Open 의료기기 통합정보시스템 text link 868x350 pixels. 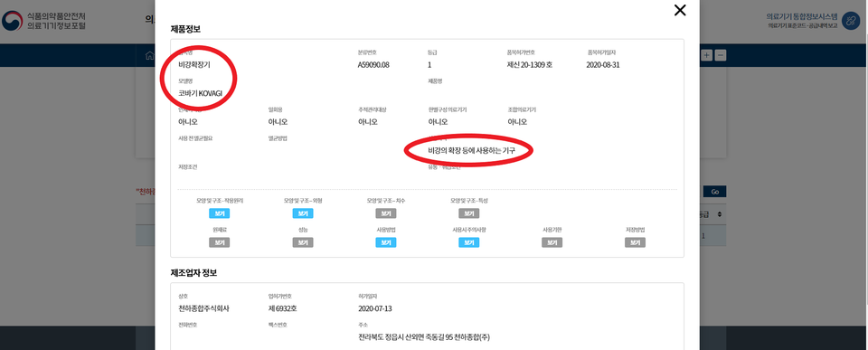coord(802,16)
